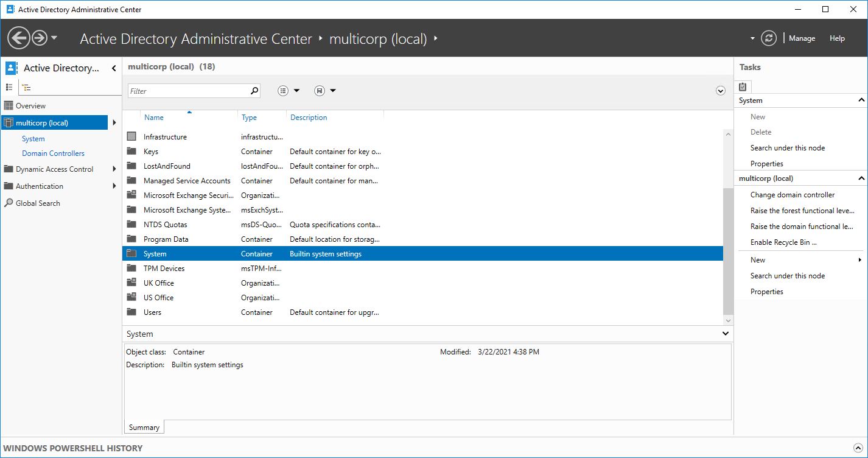Go back with the back arrow button
The width and height of the screenshot is (868, 458).
pyautogui.click(x=19, y=38)
